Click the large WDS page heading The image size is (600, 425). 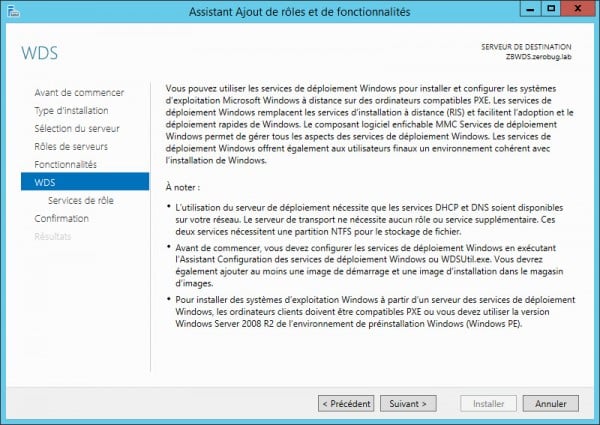coord(40,51)
